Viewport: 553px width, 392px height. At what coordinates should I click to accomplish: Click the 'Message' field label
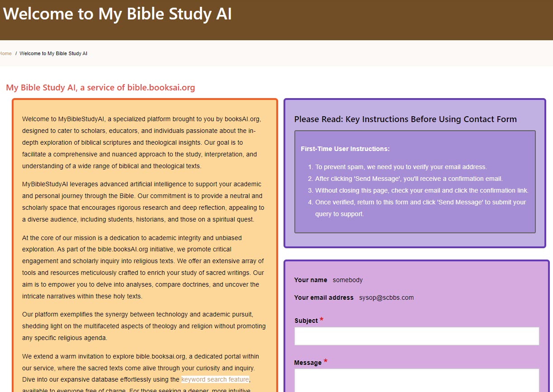coord(308,363)
